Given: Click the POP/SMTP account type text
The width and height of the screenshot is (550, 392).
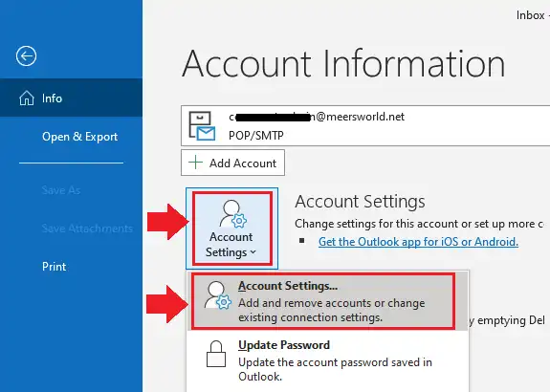Looking at the screenshot, I should click(x=255, y=136).
